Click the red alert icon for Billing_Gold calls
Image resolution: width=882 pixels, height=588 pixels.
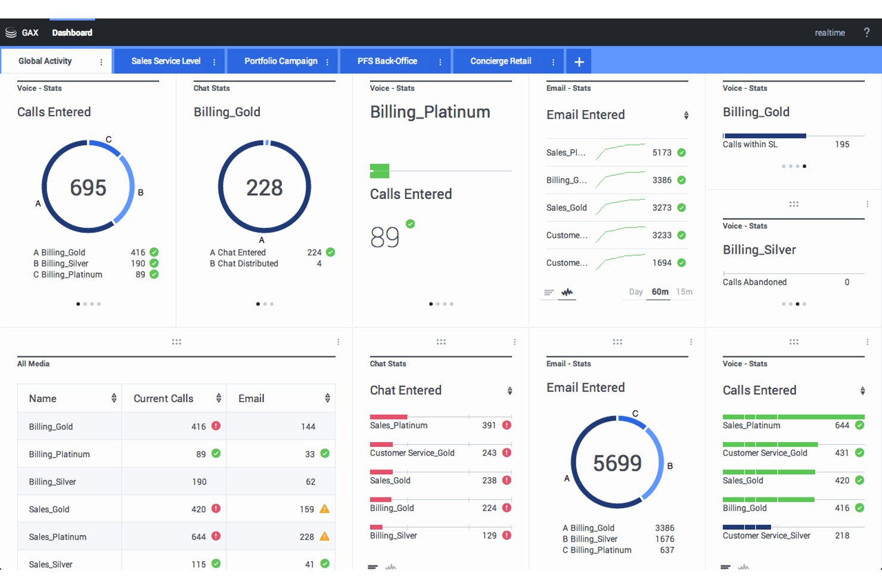(216, 426)
